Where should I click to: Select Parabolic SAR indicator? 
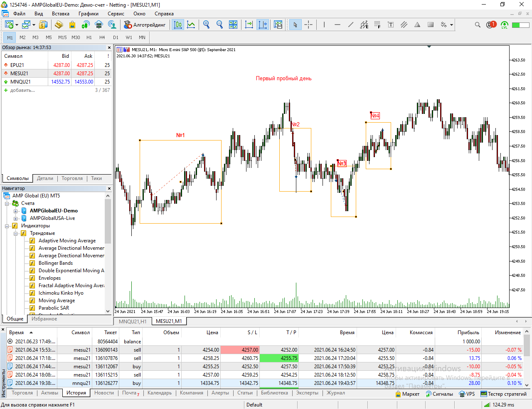tap(54, 308)
